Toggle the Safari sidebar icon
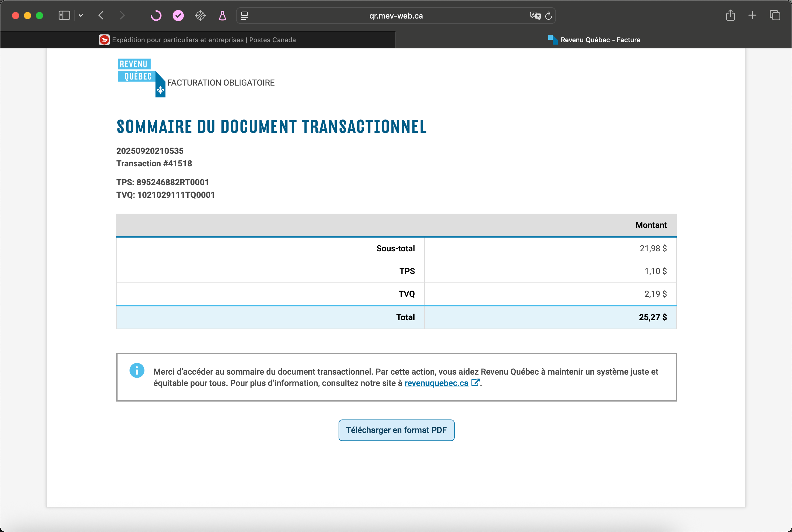The height and width of the screenshot is (532, 792). (64, 16)
